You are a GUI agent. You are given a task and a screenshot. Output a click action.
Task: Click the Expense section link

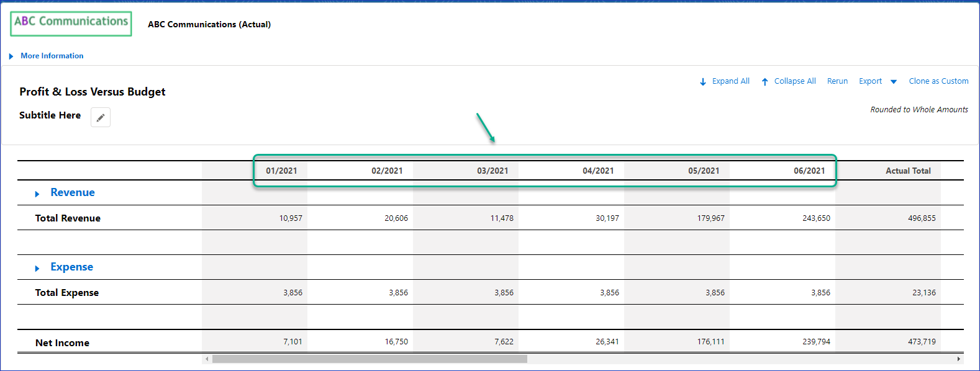72,267
